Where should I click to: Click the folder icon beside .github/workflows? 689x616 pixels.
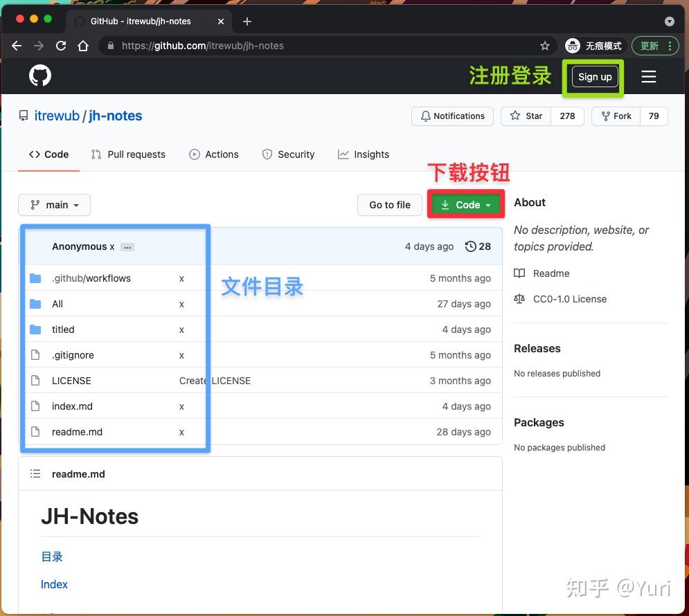pos(35,278)
